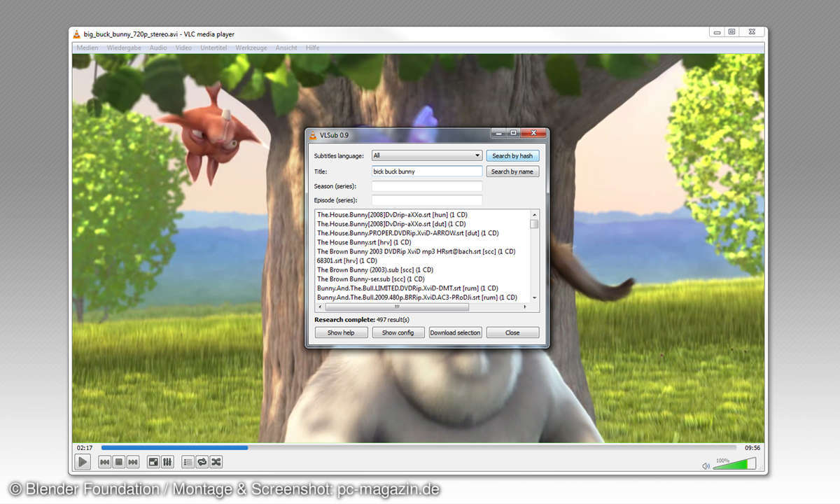Open the Untertitel menu
840x504 pixels.
[213, 48]
